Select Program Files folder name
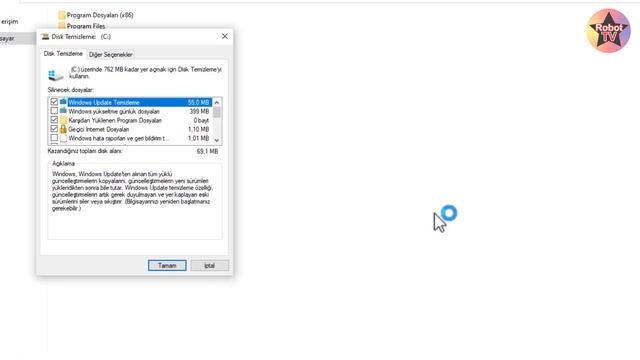 click(x=86, y=26)
